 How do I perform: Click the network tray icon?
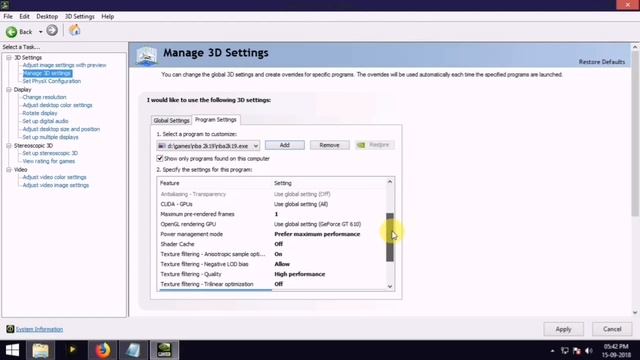click(x=564, y=351)
